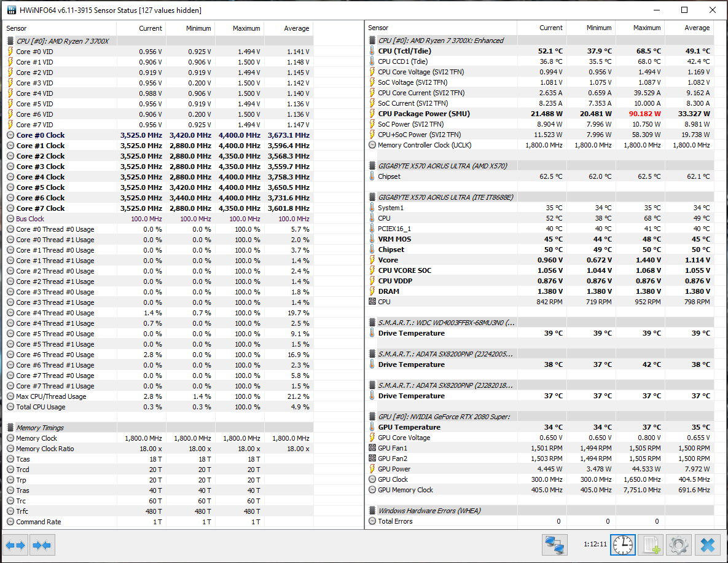Select the CPU VCORE SOC row
Screen dimensions: 728x563
540,270
